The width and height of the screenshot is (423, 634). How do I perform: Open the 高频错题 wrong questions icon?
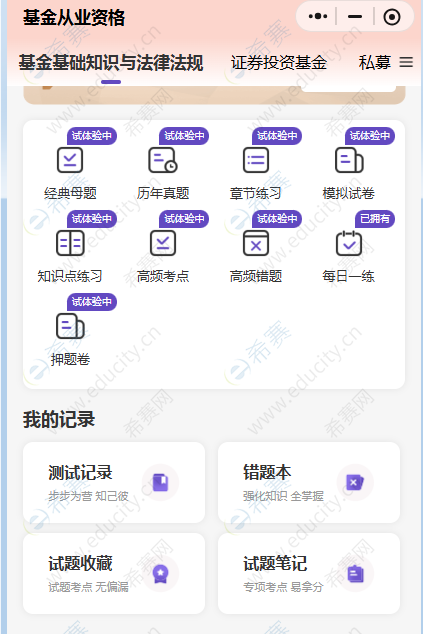pos(256,243)
